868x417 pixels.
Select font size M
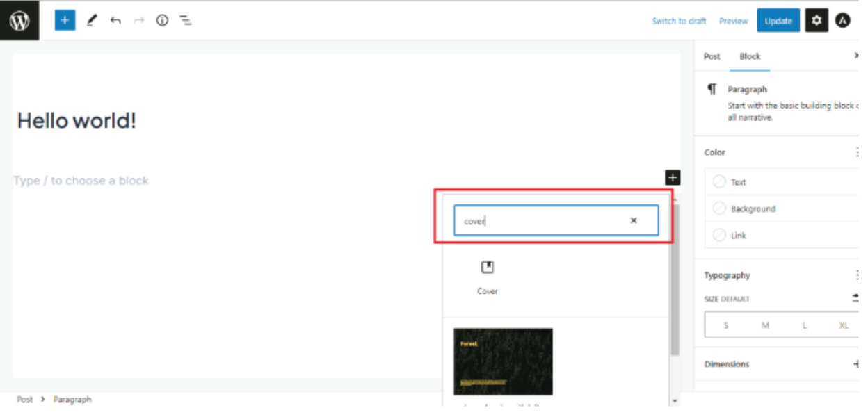pyautogui.click(x=765, y=325)
